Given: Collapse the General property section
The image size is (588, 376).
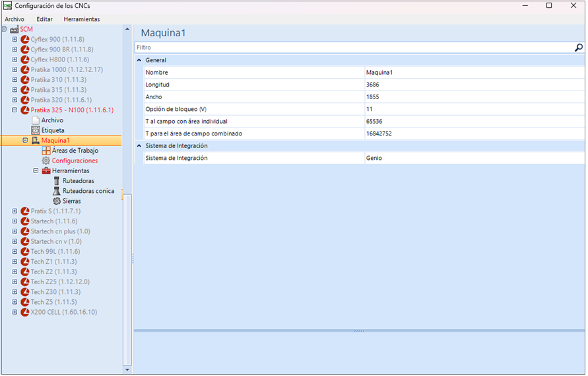Looking at the screenshot, I should [139, 60].
